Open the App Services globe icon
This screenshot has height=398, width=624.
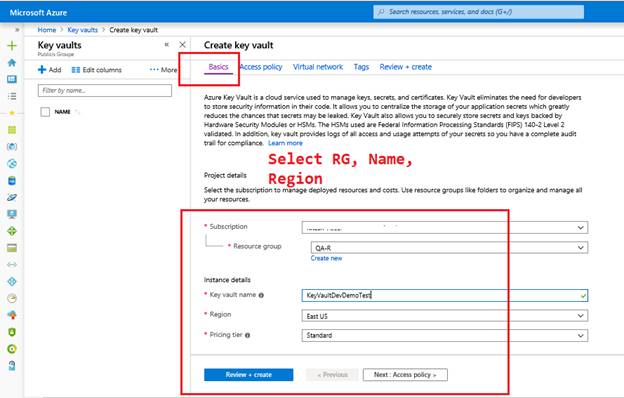(x=12, y=164)
